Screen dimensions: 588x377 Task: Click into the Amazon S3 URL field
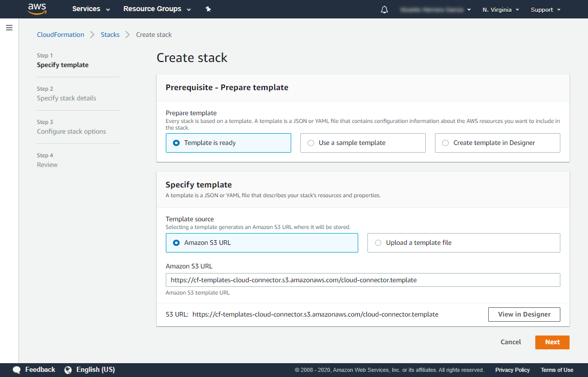coord(363,280)
